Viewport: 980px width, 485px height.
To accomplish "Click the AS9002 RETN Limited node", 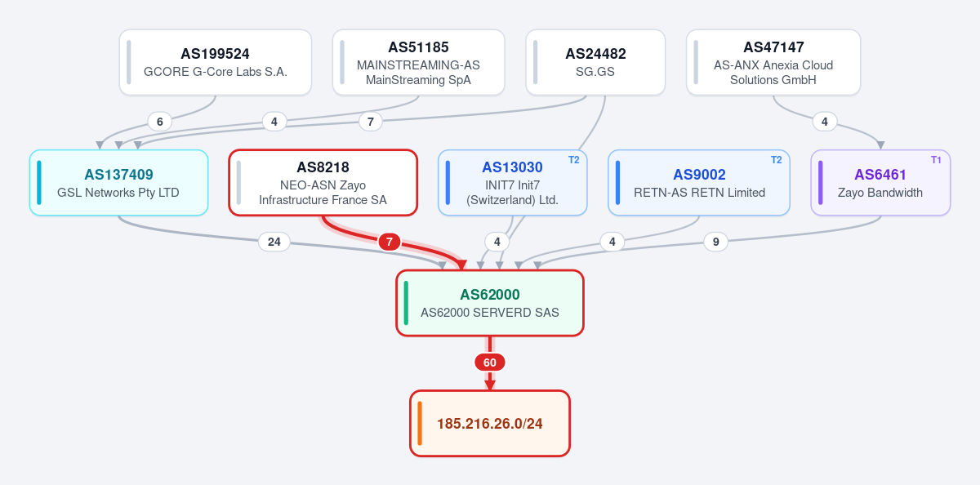I will pyautogui.click(x=699, y=183).
